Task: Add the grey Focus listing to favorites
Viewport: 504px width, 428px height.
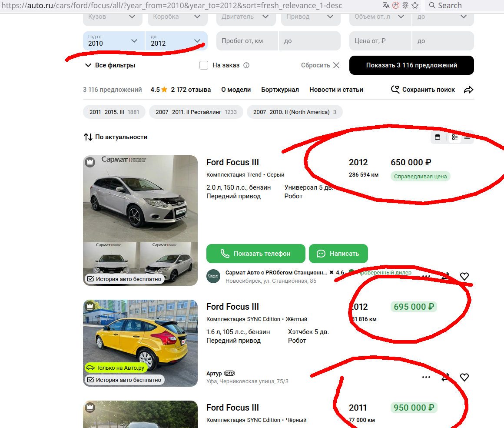Action: coord(464,277)
